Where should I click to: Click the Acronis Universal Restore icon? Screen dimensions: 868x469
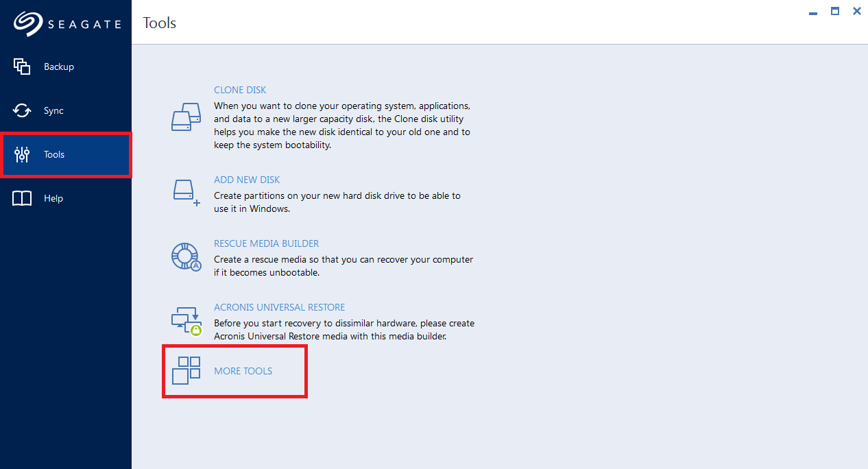click(186, 321)
